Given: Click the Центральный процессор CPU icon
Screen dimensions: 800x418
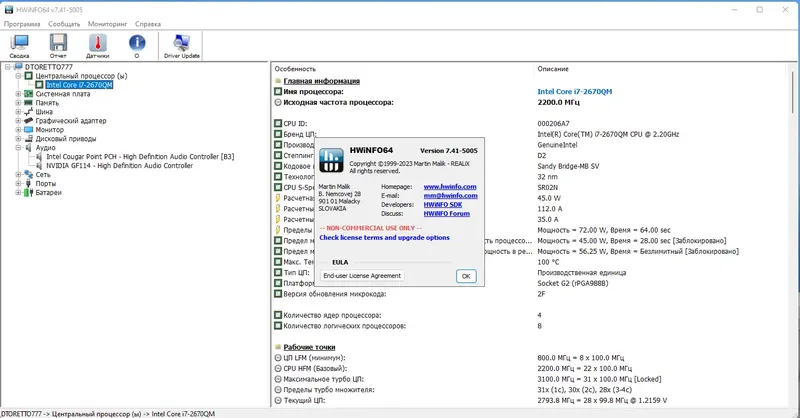Looking at the screenshot, I should coord(29,76).
